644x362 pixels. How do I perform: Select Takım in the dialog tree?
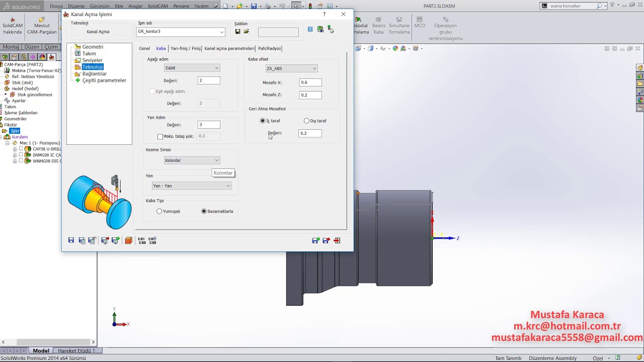pos(89,53)
